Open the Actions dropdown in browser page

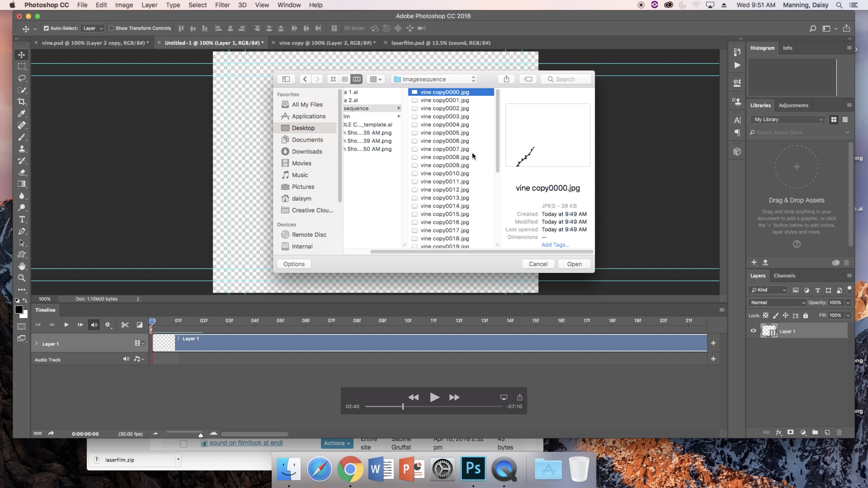click(337, 443)
